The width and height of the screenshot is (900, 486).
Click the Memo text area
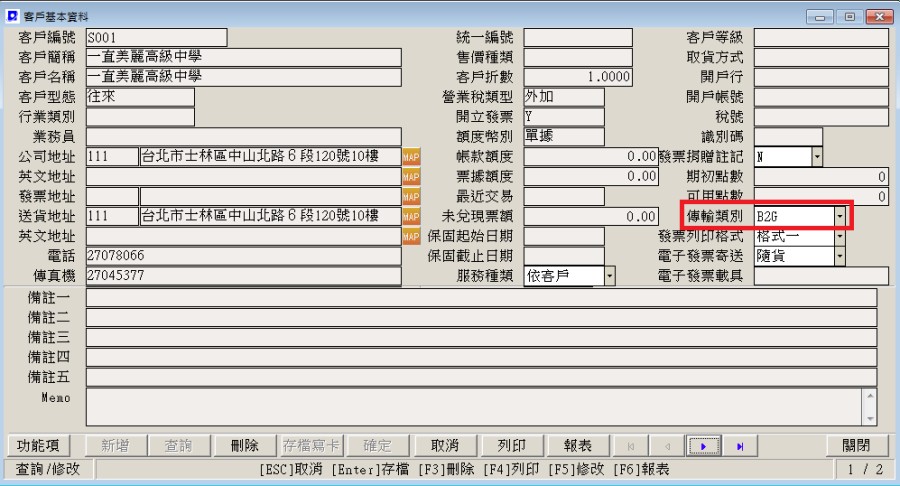click(x=474, y=407)
